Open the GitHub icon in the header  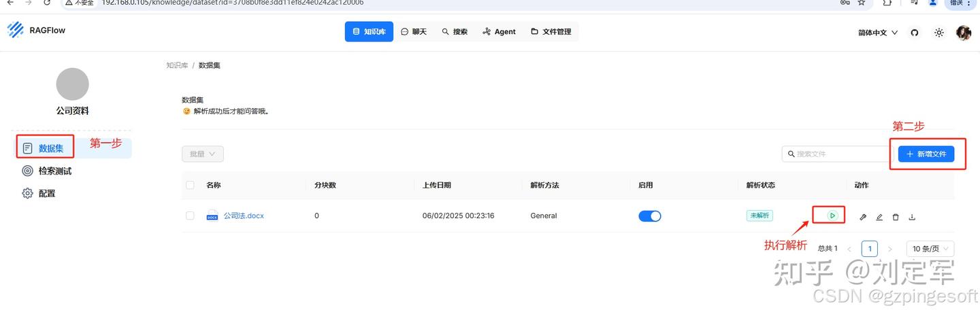[915, 33]
